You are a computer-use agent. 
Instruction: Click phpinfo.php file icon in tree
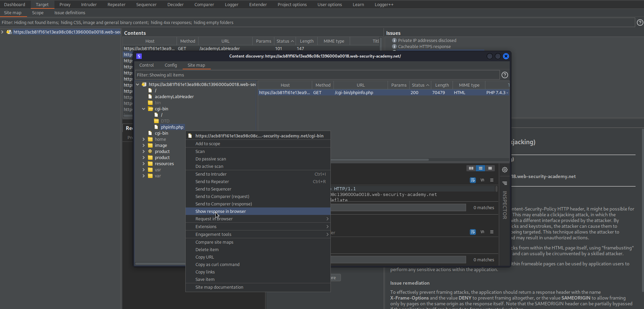coord(156,127)
